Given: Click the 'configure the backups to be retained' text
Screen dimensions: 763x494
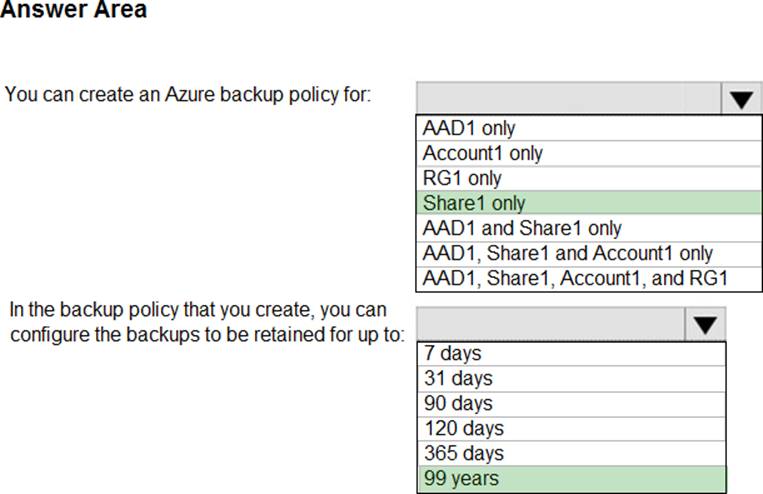Looking at the screenshot, I should pyautogui.click(x=207, y=333).
